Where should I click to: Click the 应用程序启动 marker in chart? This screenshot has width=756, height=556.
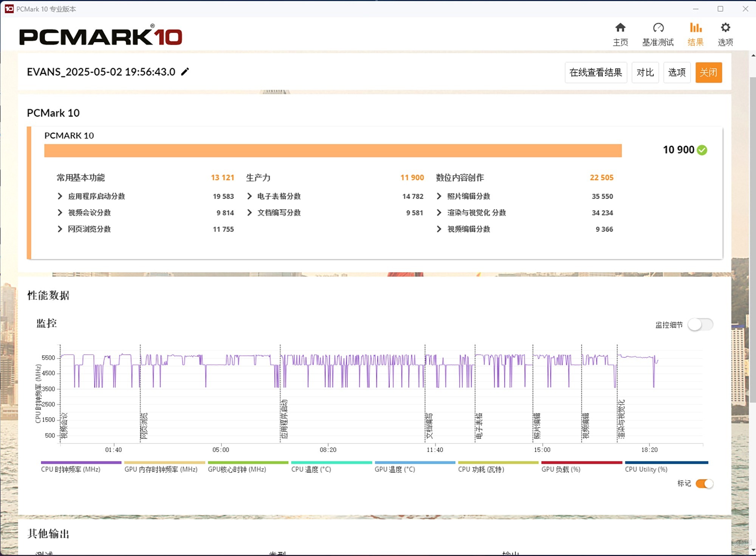(284, 419)
